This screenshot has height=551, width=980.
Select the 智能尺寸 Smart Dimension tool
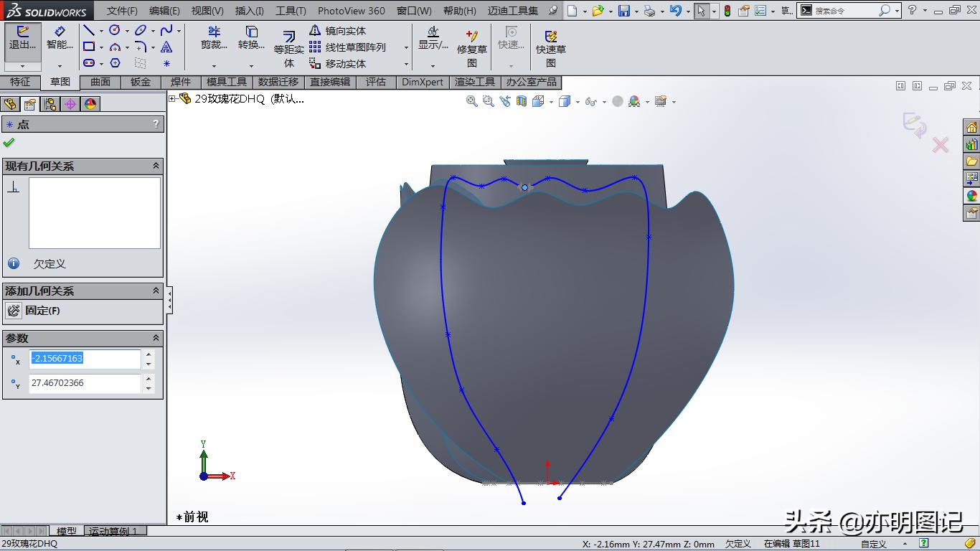(60, 36)
